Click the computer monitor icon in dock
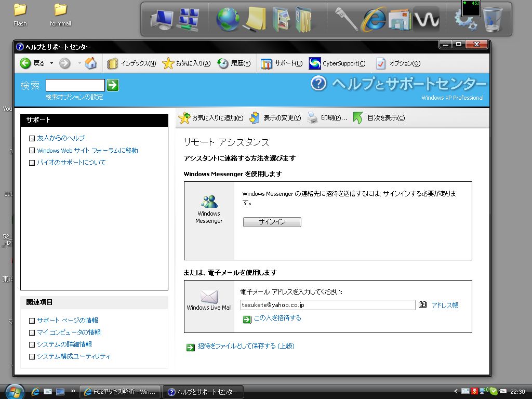The image size is (532, 399). point(162,19)
